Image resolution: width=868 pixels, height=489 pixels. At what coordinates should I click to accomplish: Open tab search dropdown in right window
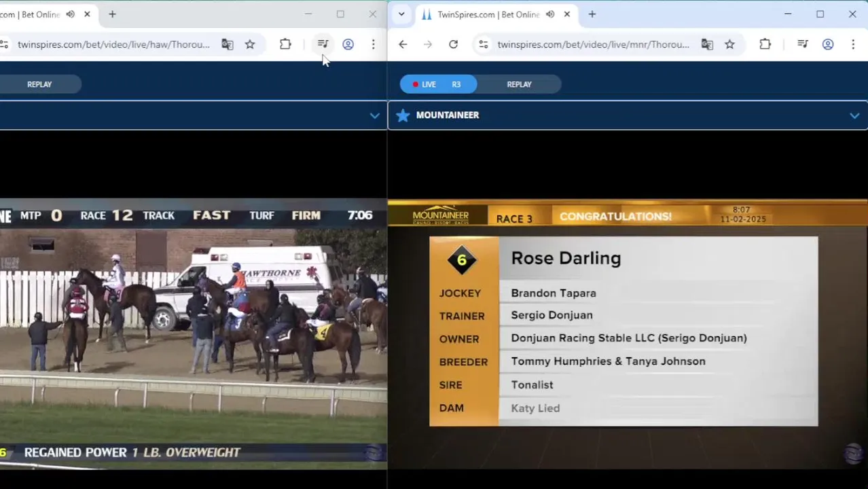pos(401,14)
